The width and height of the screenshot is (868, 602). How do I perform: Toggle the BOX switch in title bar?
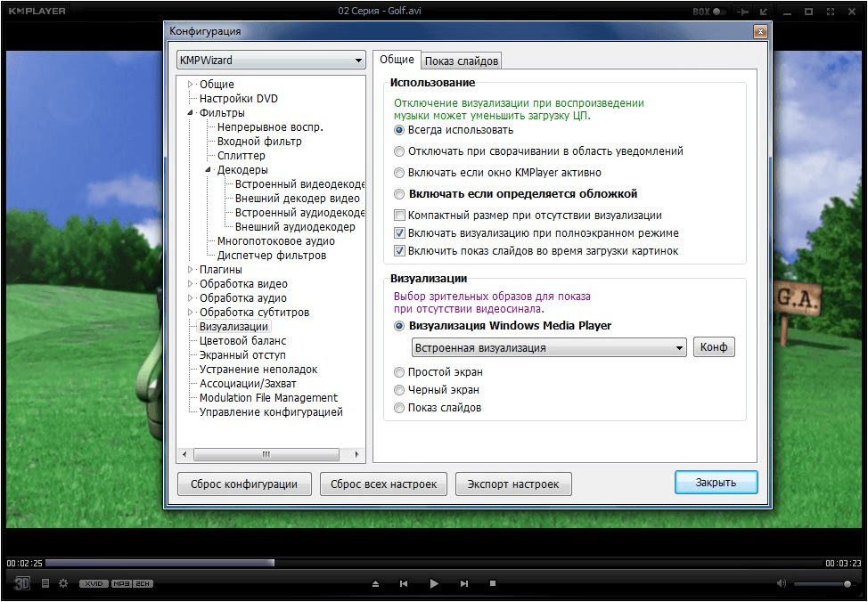[x=719, y=11]
